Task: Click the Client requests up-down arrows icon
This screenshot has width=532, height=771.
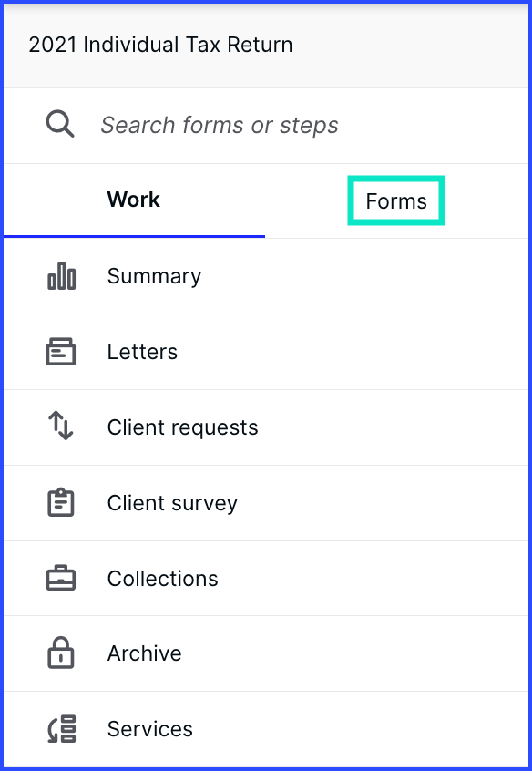Action: tap(61, 426)
